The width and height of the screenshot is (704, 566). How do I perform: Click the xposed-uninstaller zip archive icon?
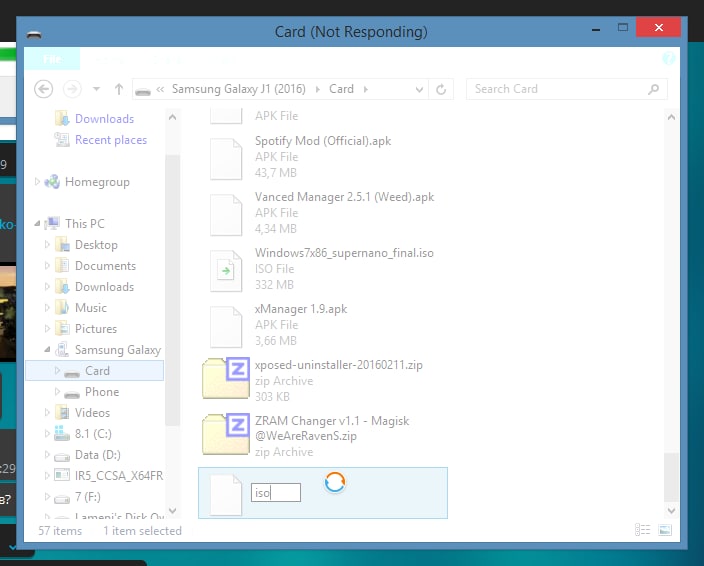point(226,378)
